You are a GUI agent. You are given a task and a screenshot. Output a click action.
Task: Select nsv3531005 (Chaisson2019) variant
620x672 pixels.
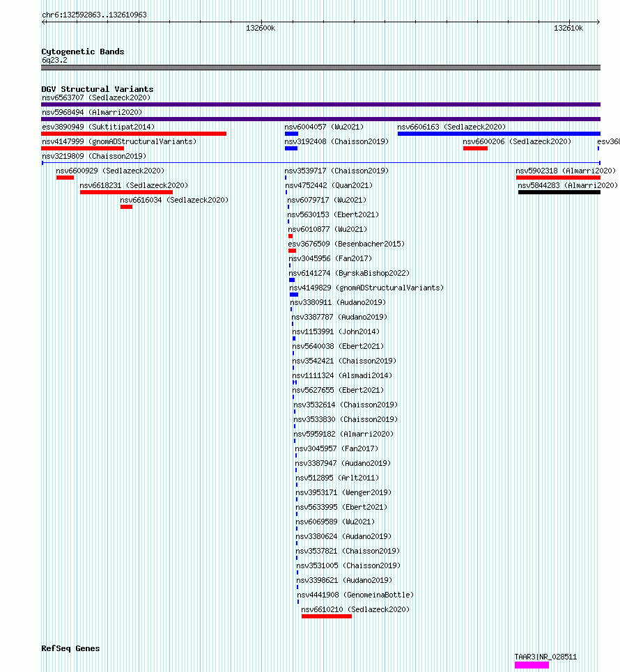348,565
